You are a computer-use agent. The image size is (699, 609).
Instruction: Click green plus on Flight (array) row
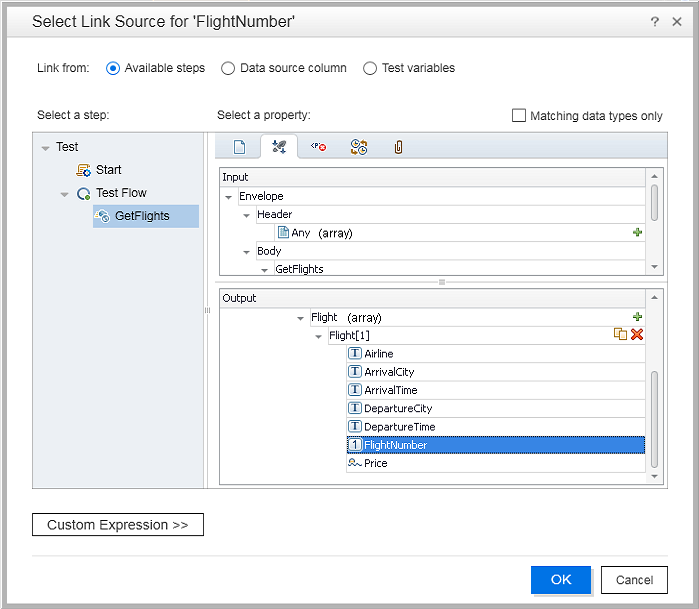click(637, 317)
